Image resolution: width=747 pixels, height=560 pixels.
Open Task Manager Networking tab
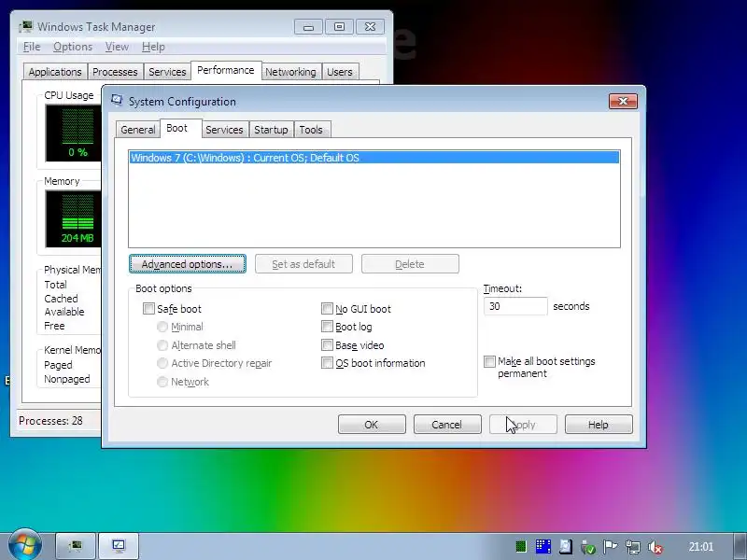click(290, 72)
